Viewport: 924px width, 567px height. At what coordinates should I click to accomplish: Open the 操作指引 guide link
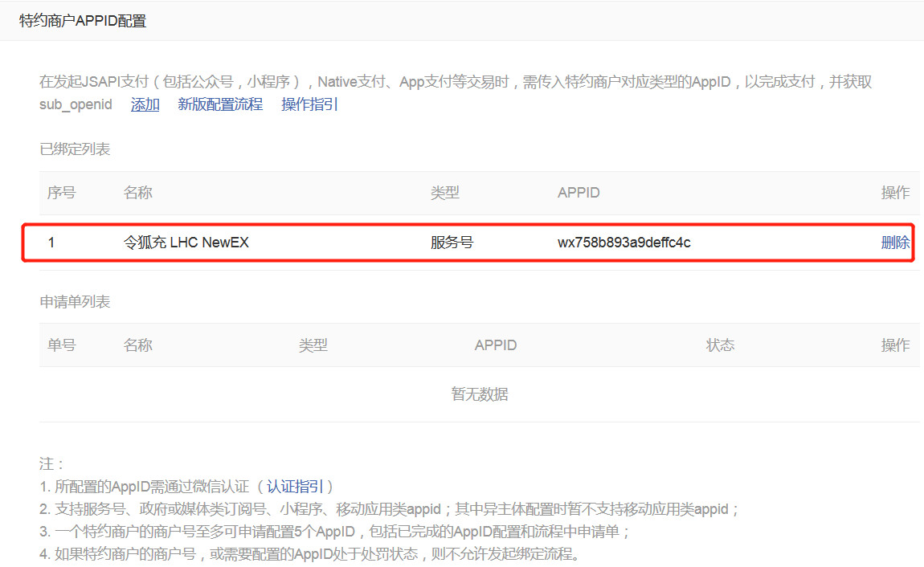click(x=309, y=104)
